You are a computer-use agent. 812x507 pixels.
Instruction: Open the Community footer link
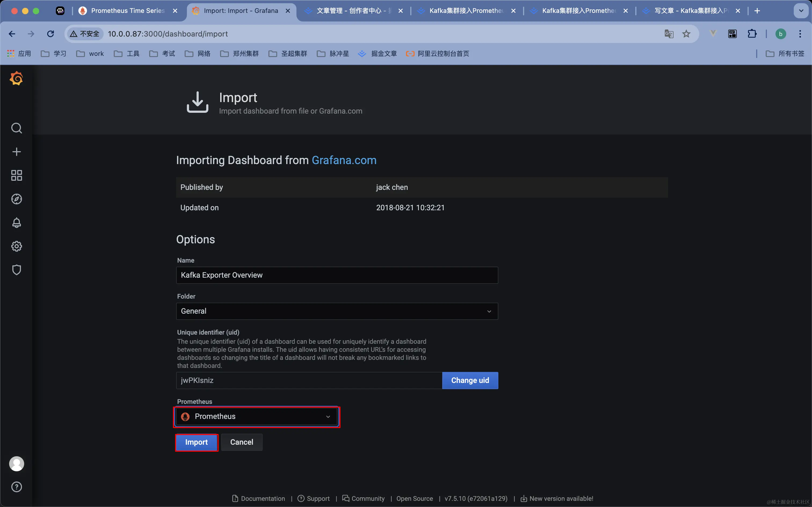[363, 499]
